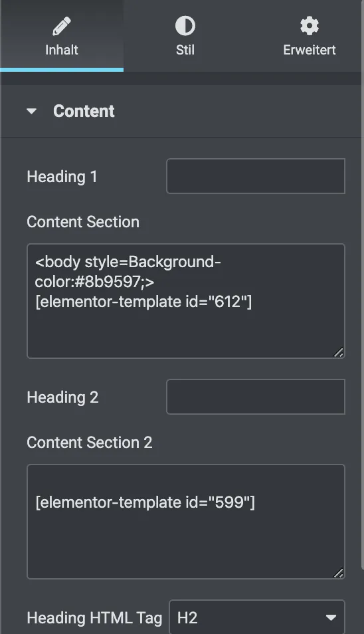
Task: Focus the Heading 2 text field
Action: 256,397
